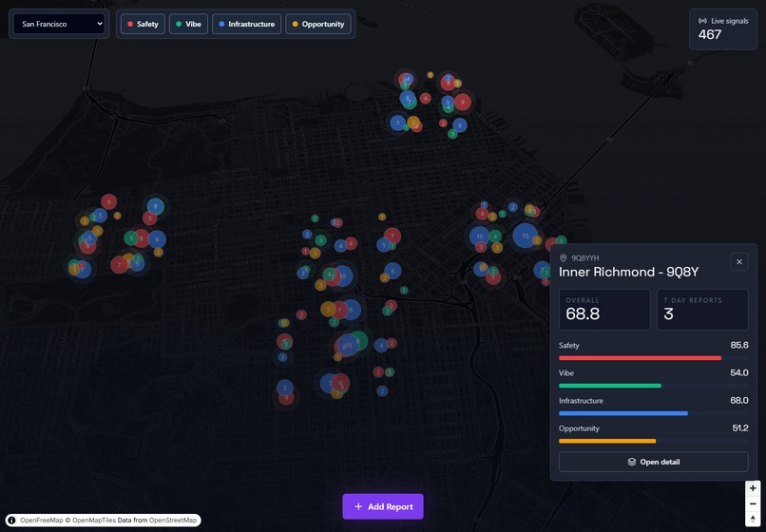Close the Inner Richmond detail panel
The height and width of the screenshot is (532, 766).
pos(739,262)
